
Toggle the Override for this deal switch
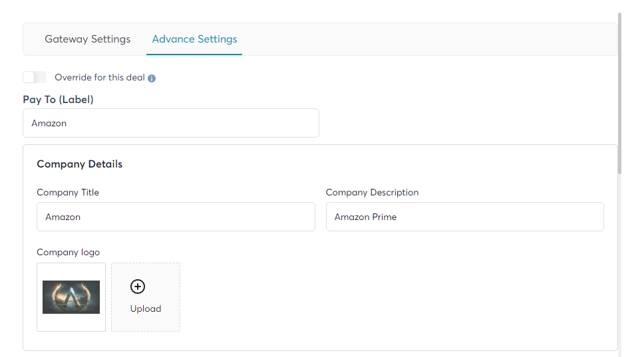click(x=35, y=77)
